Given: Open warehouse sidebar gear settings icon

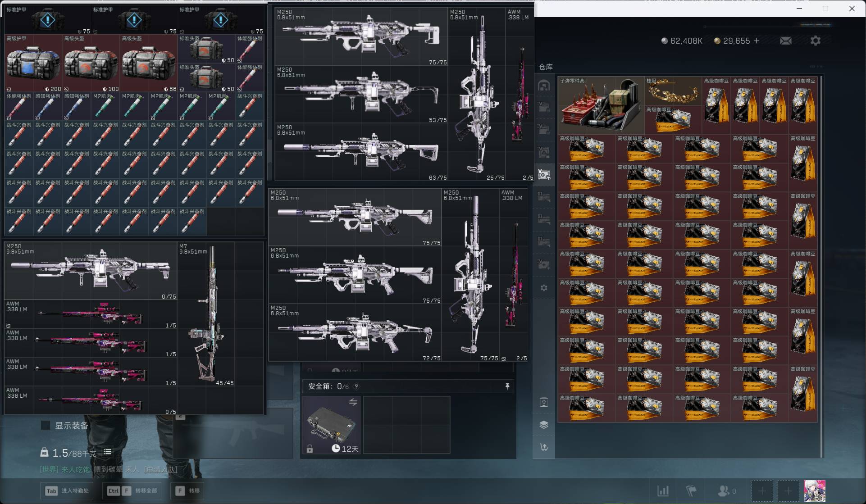Looking at the screenshot, I should [544, 288].
